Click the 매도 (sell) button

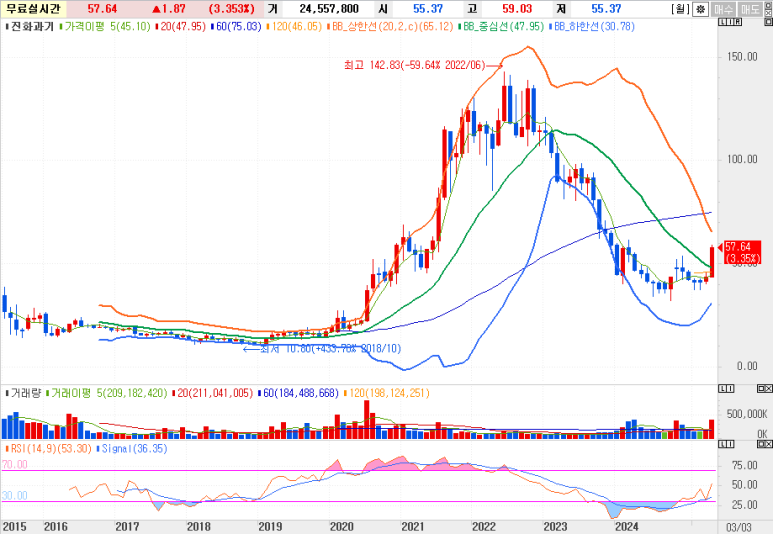750,9
